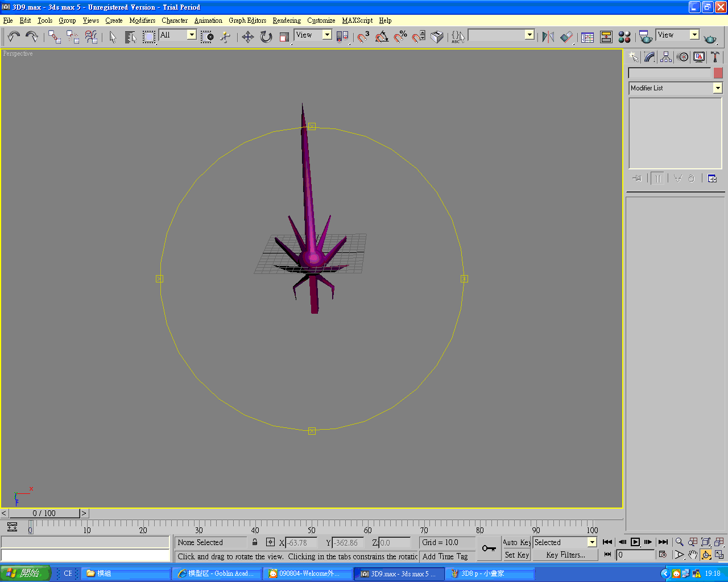
Task: Switch to the Utilities hammer tab
Action: 715,57
